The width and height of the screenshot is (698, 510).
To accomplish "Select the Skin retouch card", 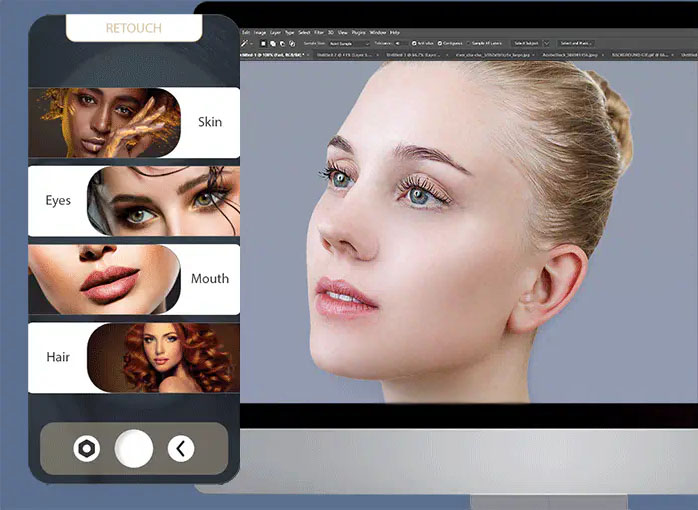I will (x=134, y=122).
